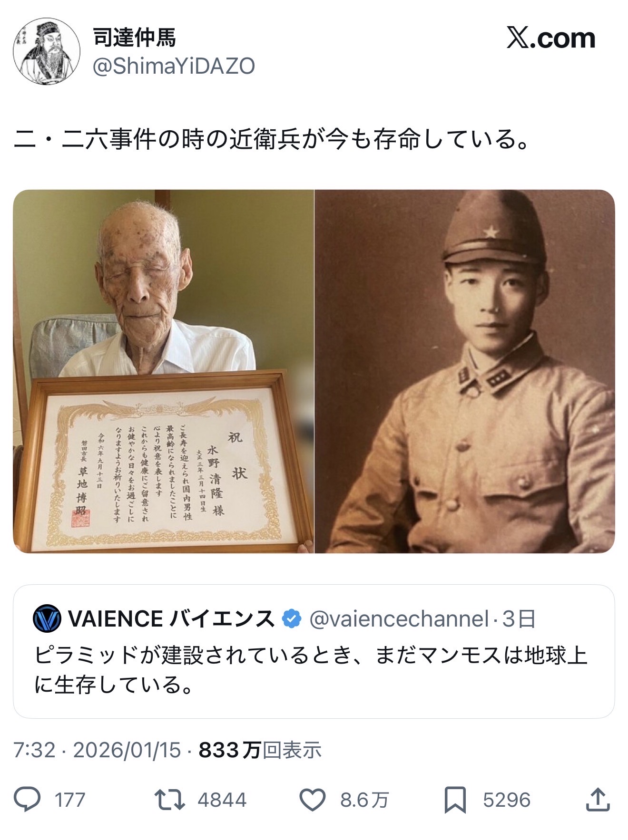Open the 7:32 2026/01/15 timestamp
This screenshot has height=840, width=628.
coord(98,750)
